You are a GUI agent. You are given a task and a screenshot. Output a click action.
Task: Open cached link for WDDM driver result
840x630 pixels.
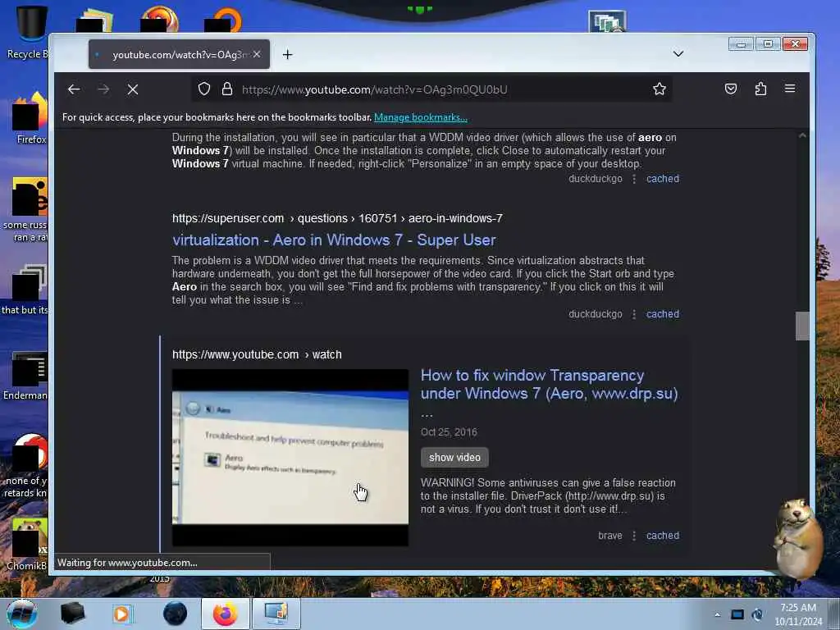point(663,178)
